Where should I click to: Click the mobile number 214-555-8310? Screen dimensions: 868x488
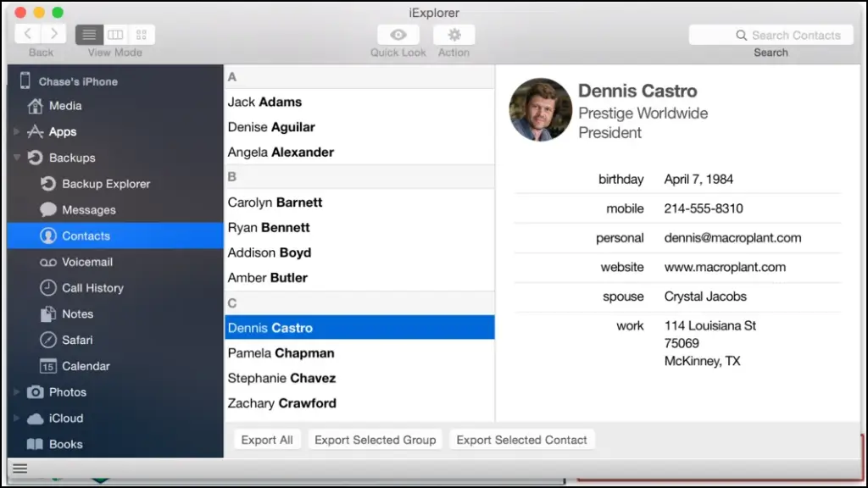click(x=703, y=208)
